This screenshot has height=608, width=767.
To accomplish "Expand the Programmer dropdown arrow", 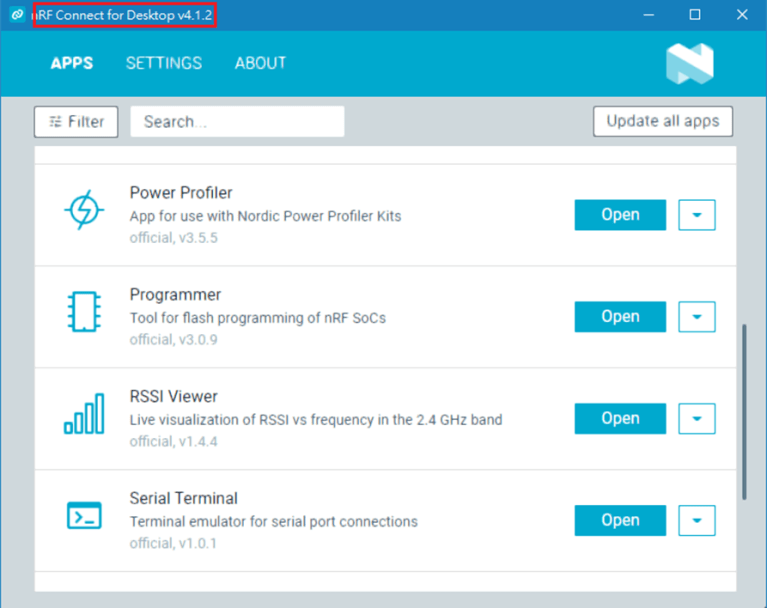I will pos(697,317).
